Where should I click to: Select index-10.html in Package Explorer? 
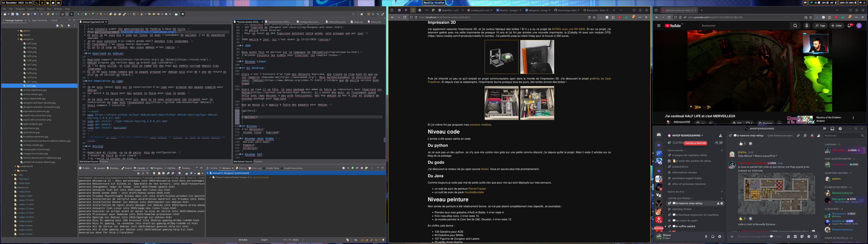click(26, 200)
